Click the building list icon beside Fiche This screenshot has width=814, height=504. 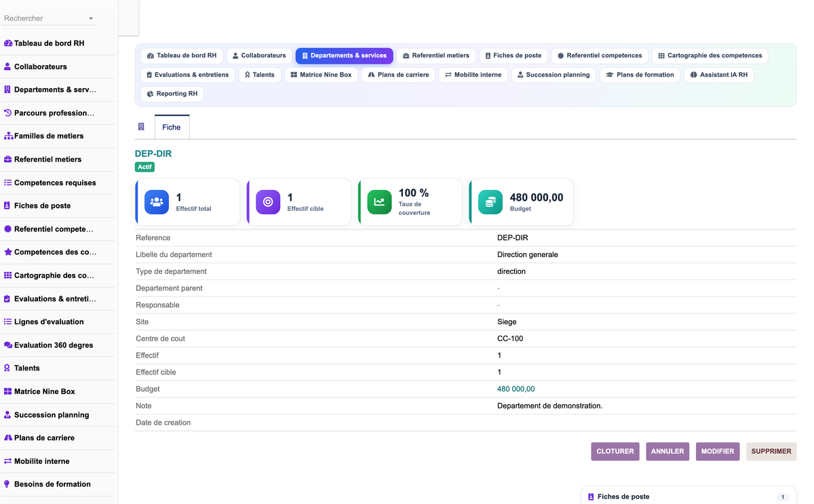(141, 127)
